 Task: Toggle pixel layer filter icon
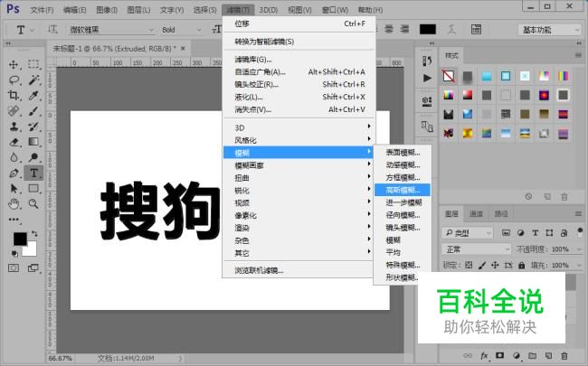[x=506, y=233]
